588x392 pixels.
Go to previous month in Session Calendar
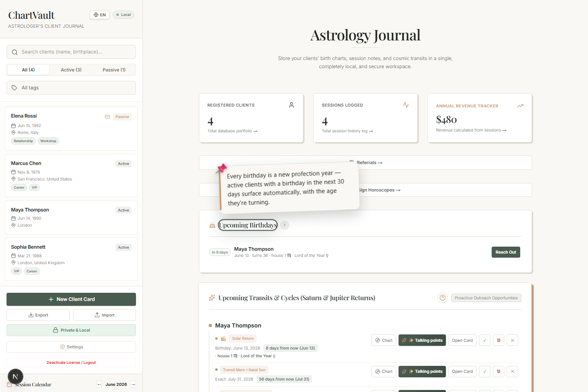tap(99, 384)
